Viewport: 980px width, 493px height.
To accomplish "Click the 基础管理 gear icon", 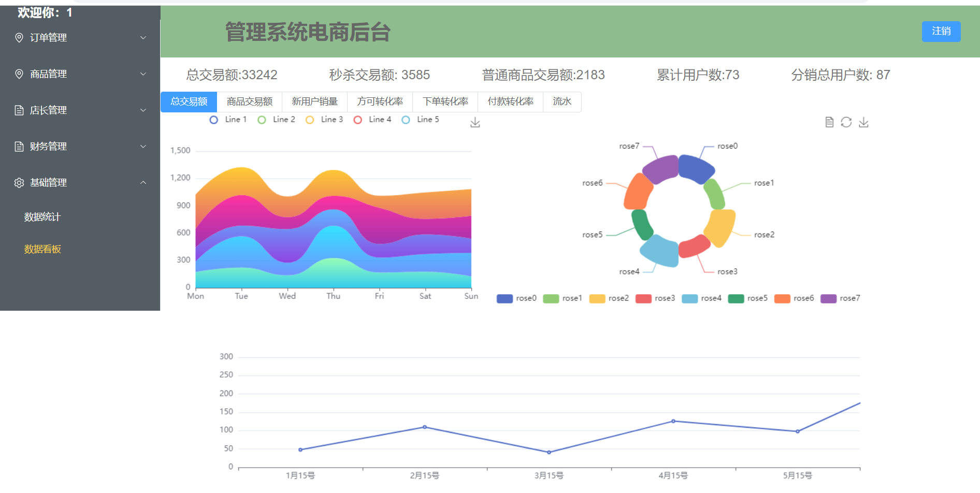I will tap(19, 183).
